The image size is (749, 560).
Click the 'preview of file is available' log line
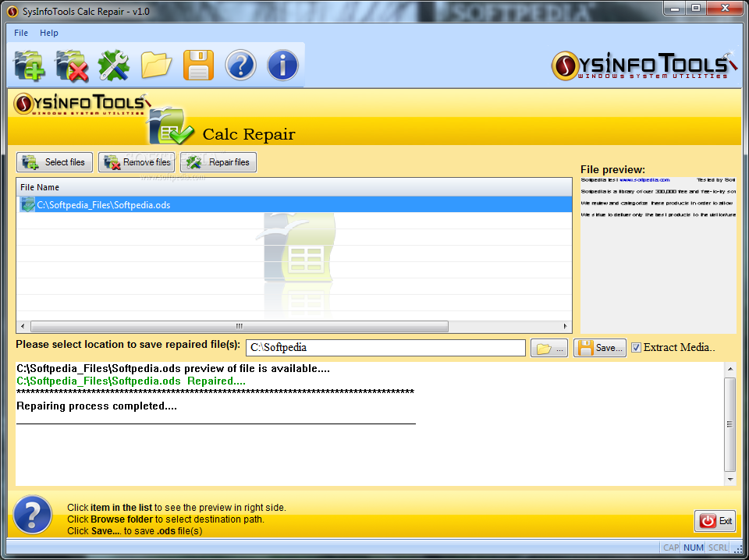[x=173, y=369]
